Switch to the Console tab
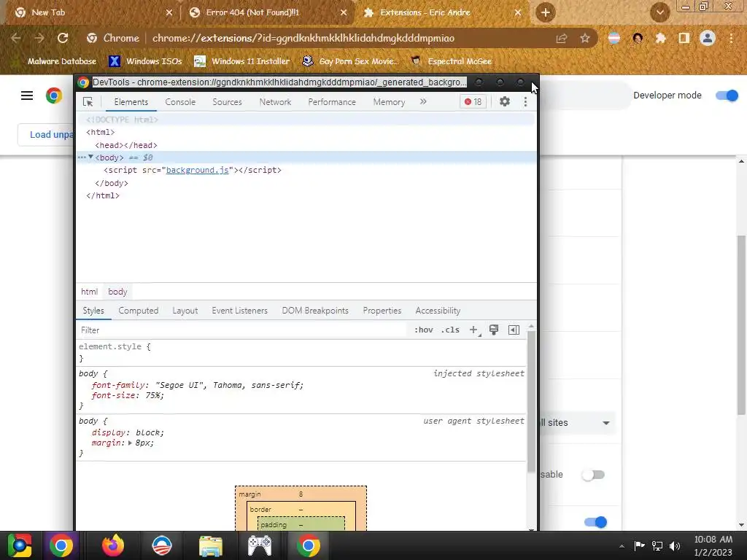Screen dimensions: 747x560 point(180,102)
